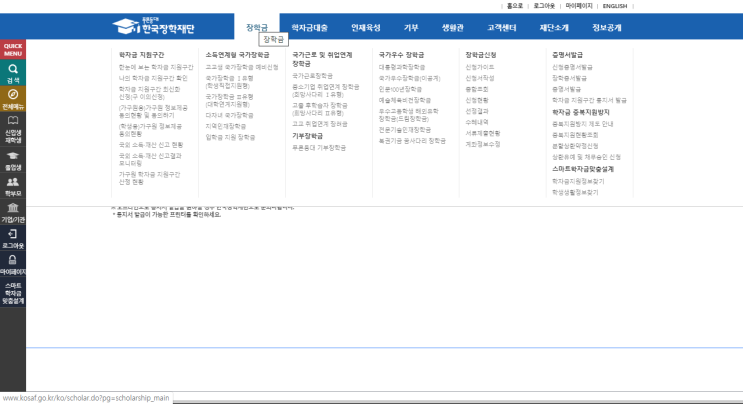Screen dimensions: 743x404
Task: Open the 인재육성 top menu
Action: coord(365,28)
